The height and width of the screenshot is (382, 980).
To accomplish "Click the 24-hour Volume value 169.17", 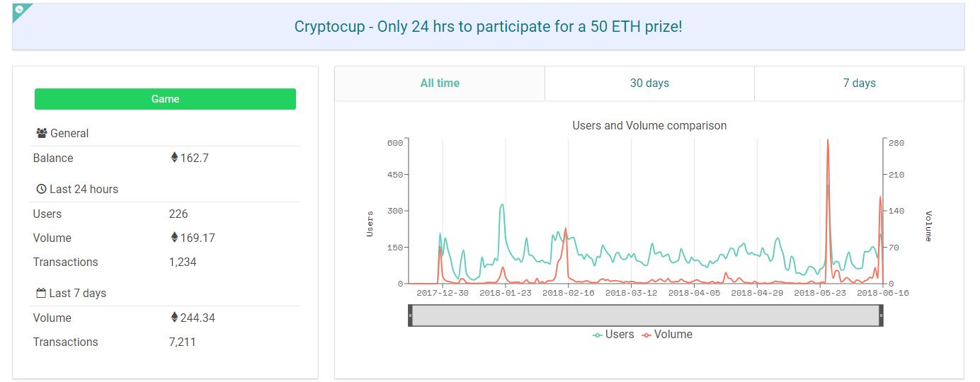I will (198, 238).
